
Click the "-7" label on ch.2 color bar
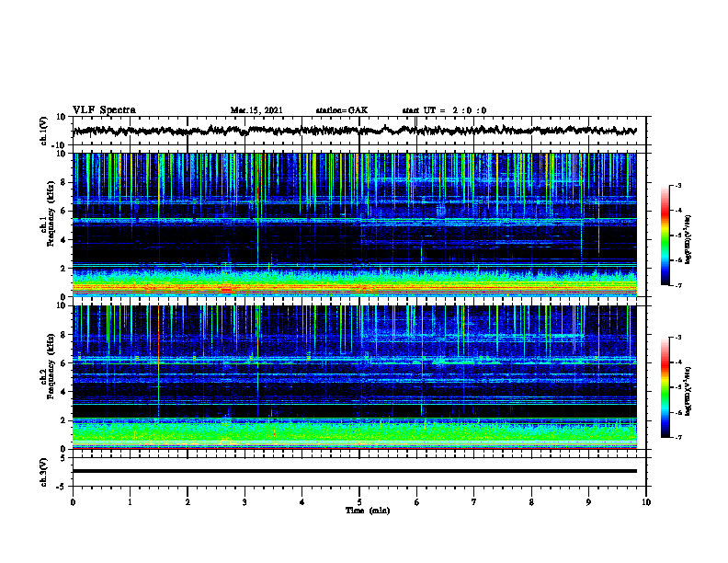pyautogui.click(x=678, y=438)
